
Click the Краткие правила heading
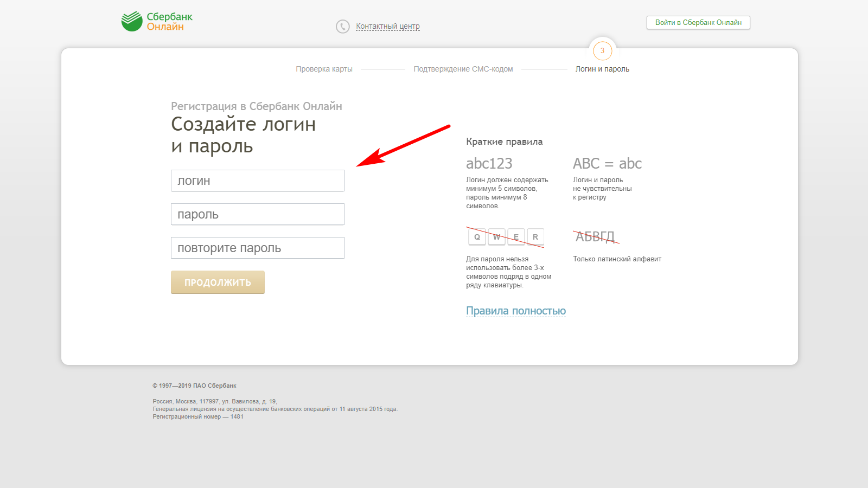pyautogui.click(x=504, y=142)
